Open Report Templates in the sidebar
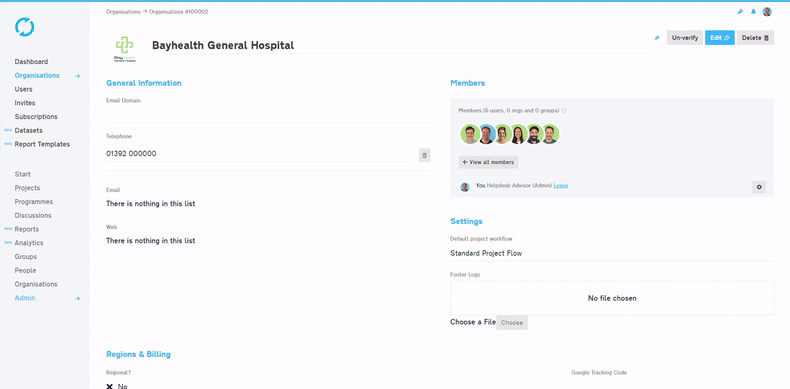790x389 pixels. [42, 144]
